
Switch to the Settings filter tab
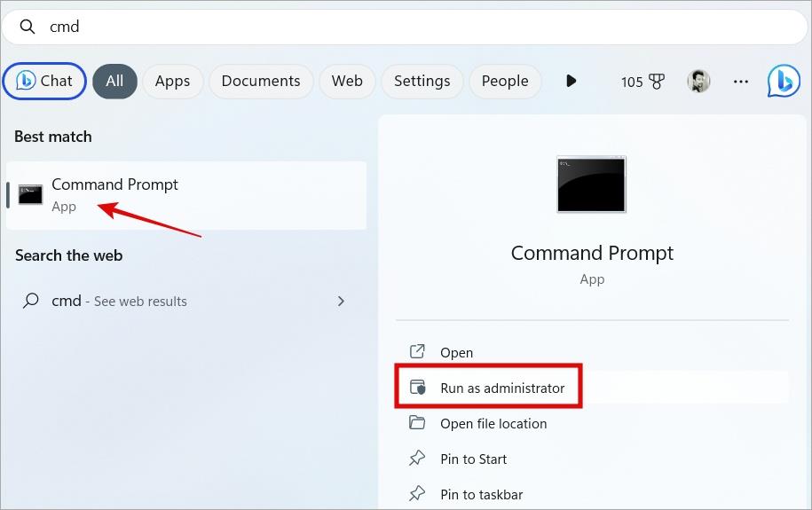pyautogui.click(x=422, y=82)
